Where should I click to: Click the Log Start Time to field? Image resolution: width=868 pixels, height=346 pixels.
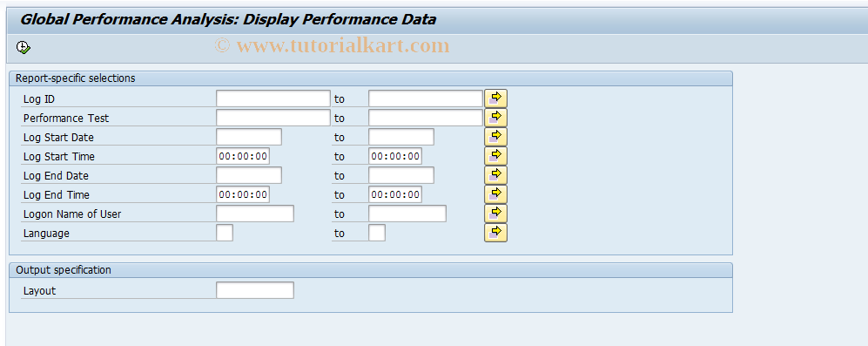point(394,156)
